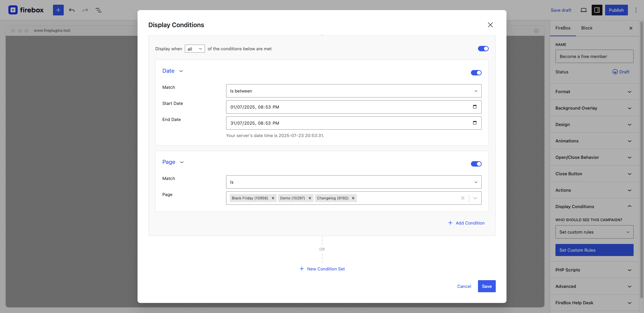Switch to the Block sidebar tab
The width and height of the screenshot is (644, 313).
pyautogui.click(x=587, y=28)
